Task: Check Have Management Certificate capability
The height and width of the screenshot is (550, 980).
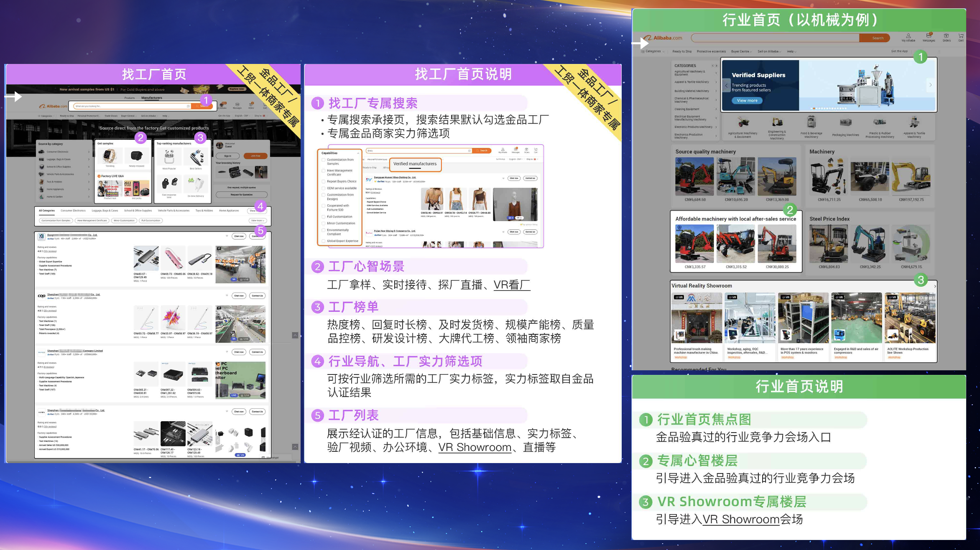Action: [323, 171]
